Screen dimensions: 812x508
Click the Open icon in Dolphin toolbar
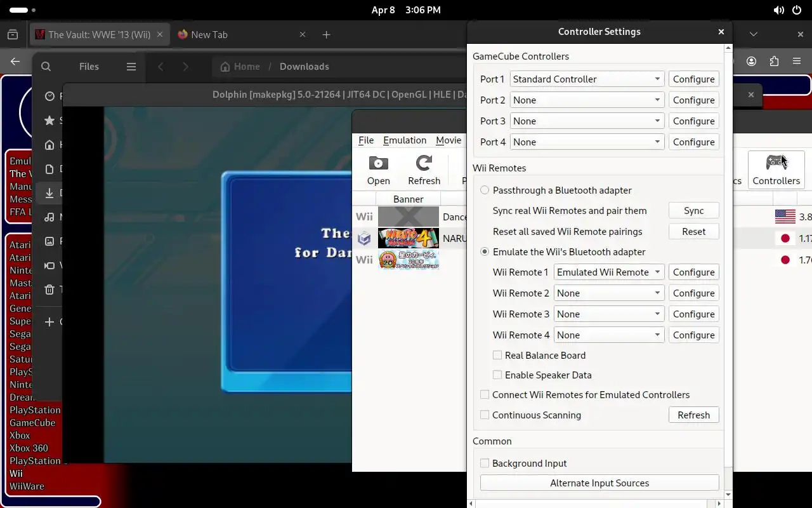[x=379, y=163]
